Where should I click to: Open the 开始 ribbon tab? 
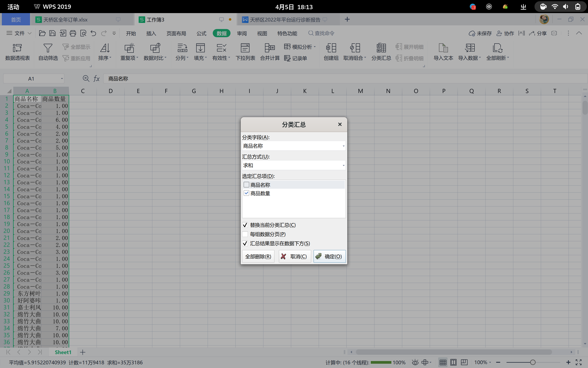tap(131, 33)
